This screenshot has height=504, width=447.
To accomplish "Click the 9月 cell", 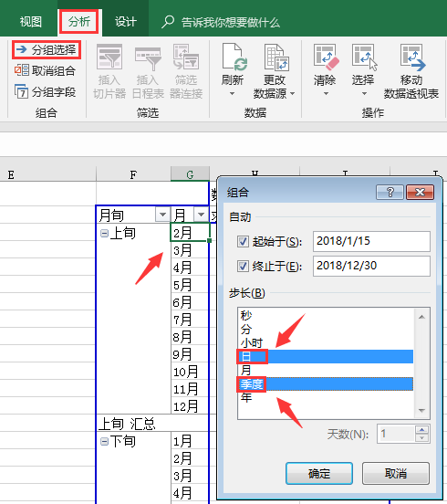I will [190, 354].
